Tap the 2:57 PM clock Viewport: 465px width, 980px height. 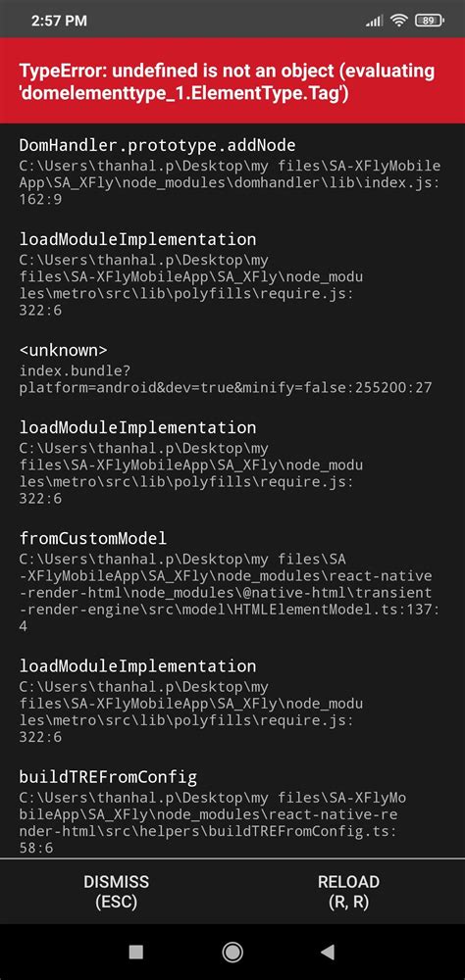tap(59, 21)
